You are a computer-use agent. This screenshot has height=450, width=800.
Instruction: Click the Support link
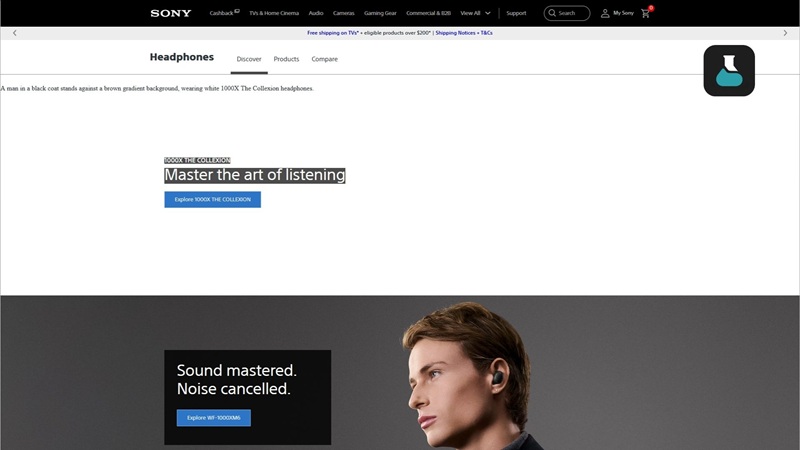(x=516, y=13)
